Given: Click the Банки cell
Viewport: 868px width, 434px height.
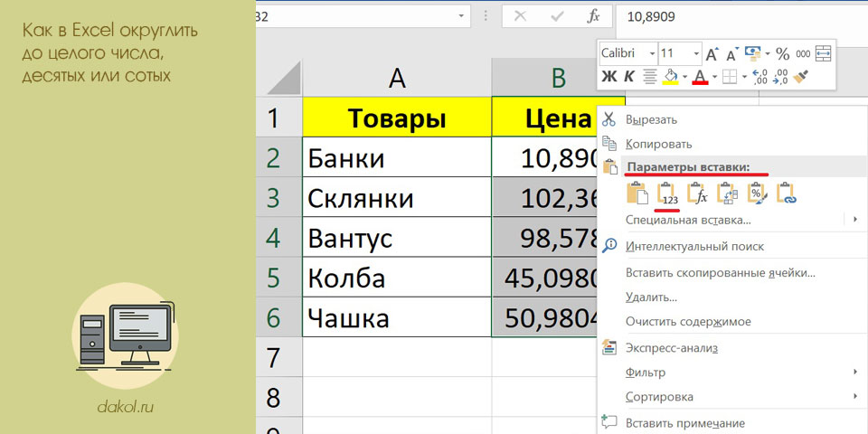Looking at the screenshot, I should pyautogui.click(x=397, y=157).
